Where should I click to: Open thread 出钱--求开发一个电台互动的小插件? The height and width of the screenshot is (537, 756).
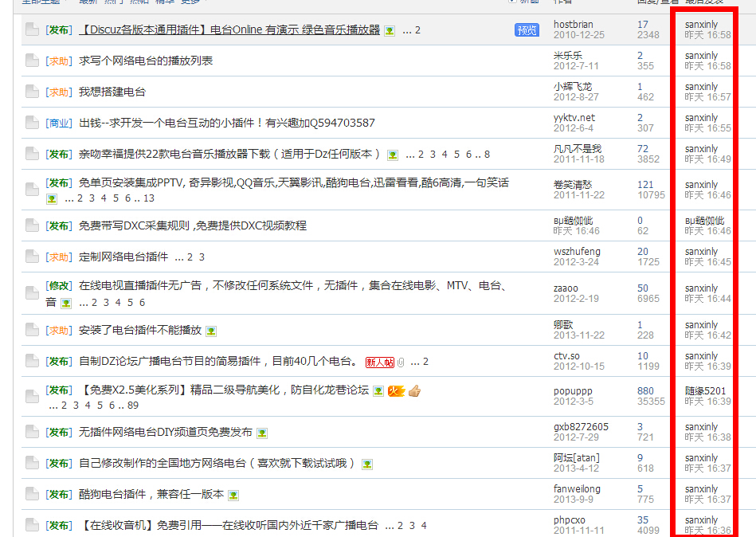pyautogui.click(x=226, y=123)
